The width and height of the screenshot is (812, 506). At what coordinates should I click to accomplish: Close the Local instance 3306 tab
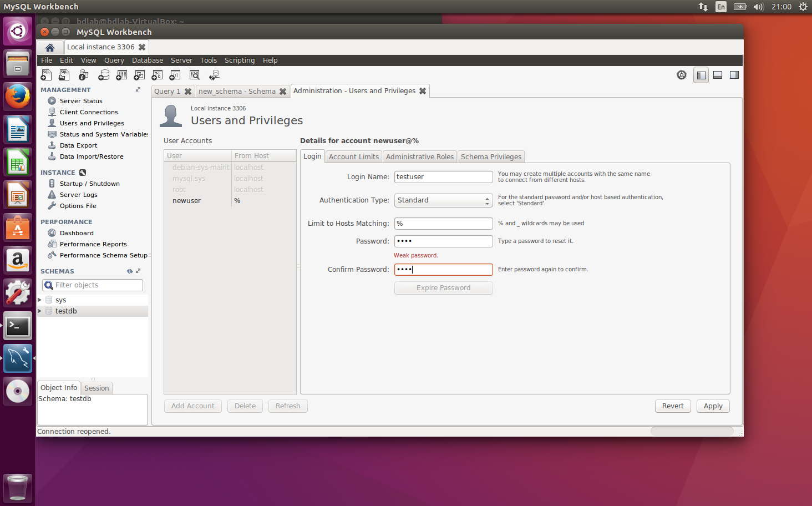(142, 47)
